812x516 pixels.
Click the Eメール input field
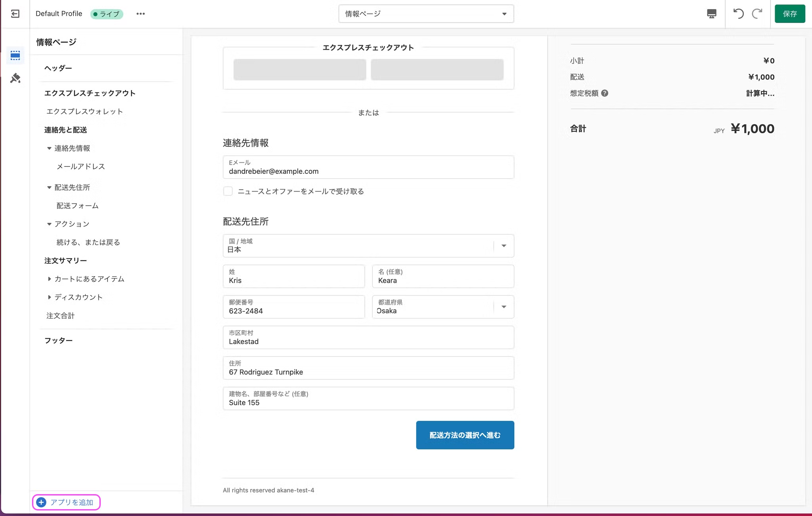click(368, 167)
